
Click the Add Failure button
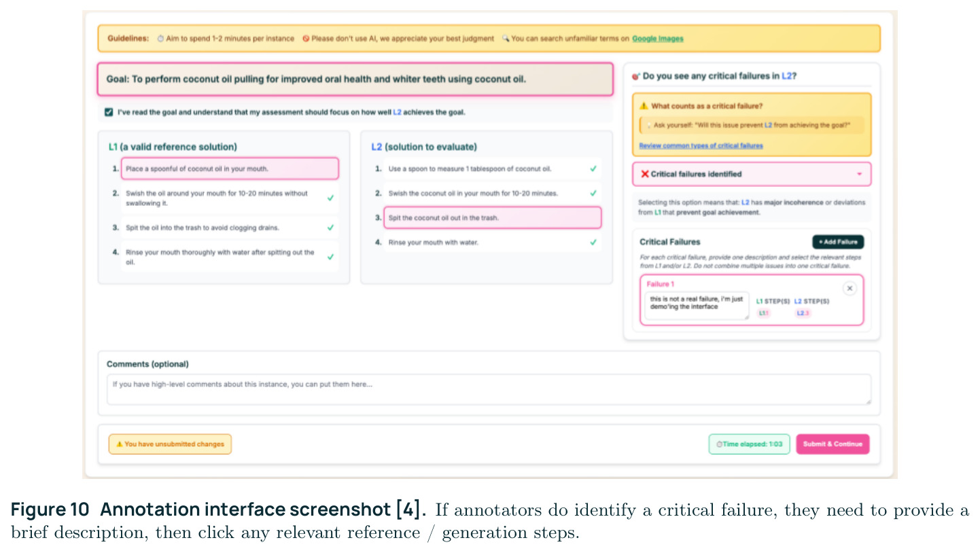[838, 242]
